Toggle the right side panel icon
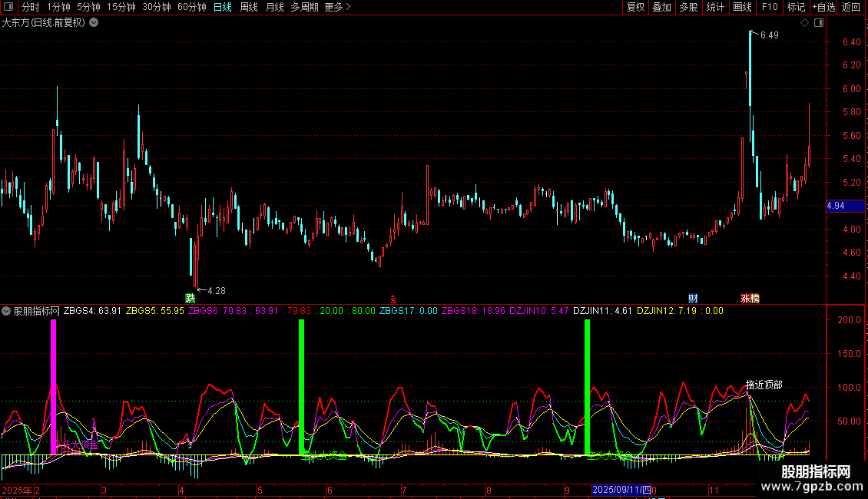This screenshot has width=868, height=499. point(819,23)
